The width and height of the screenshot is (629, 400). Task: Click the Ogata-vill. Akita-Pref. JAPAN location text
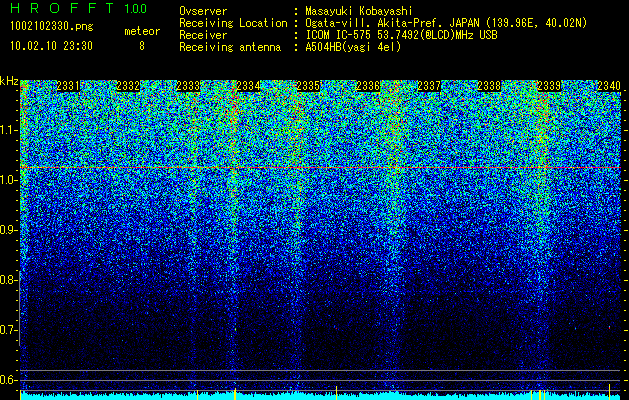pyautogui.click(x=446, y=23)
